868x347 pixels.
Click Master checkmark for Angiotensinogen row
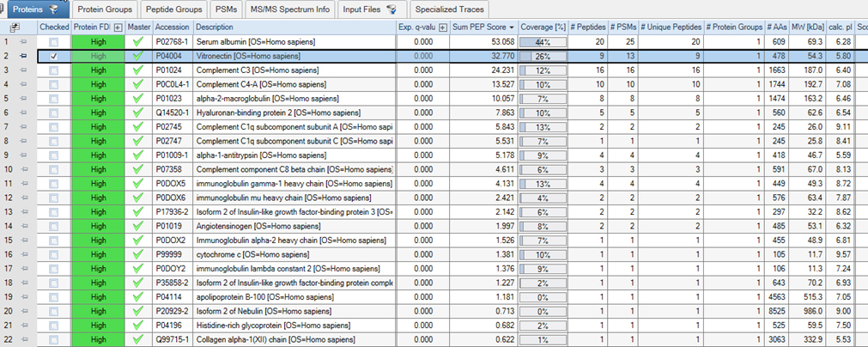pos(138,227)
